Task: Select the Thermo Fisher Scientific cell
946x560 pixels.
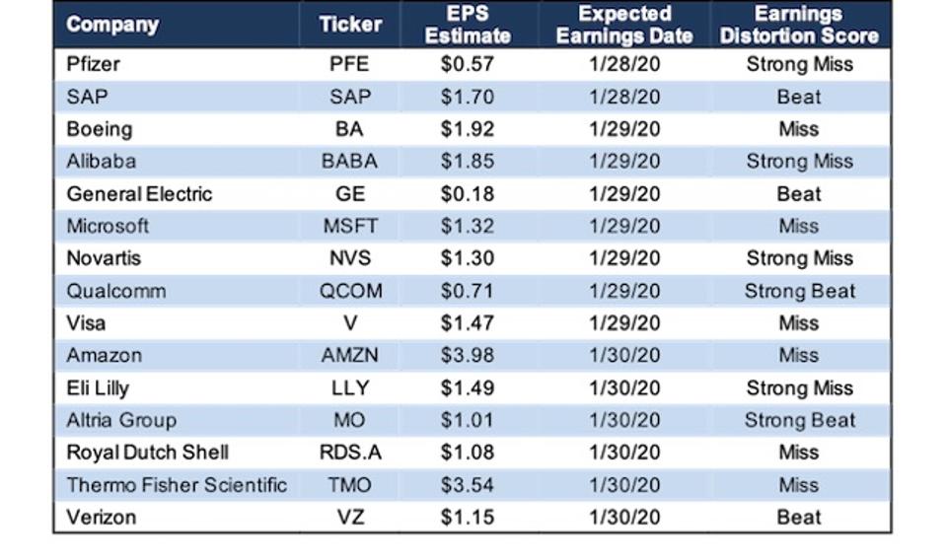Action: click(177, 484)
